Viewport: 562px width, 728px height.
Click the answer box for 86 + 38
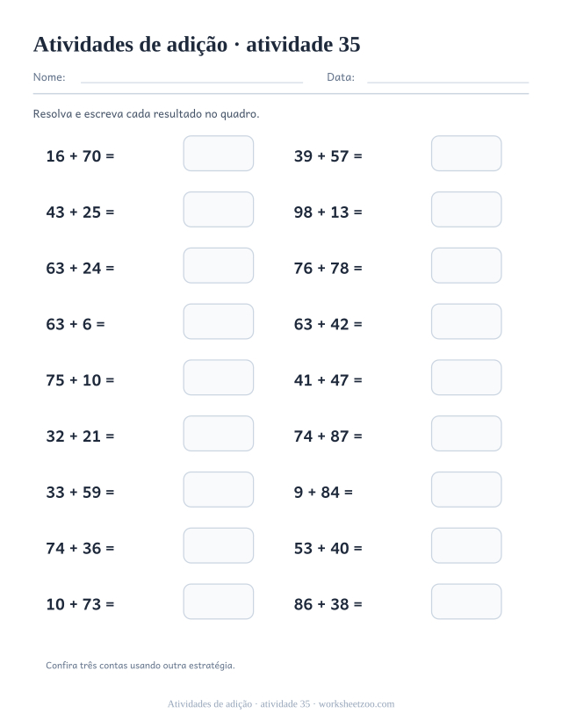(x=466, y=602)
